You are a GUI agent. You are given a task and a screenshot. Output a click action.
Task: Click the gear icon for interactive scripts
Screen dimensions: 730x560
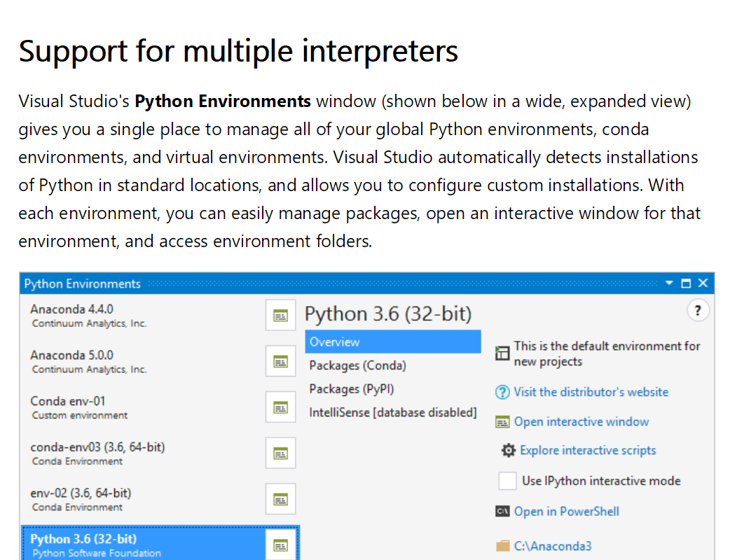pos(509,451)
